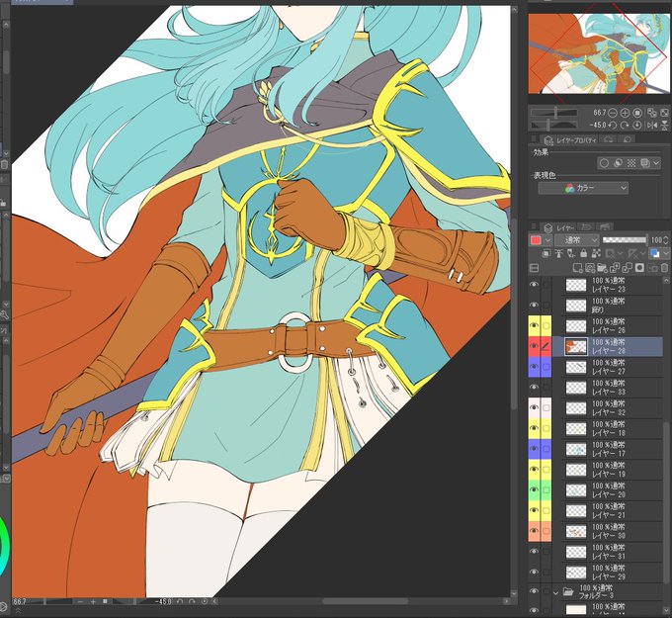
Task: Expand effect options dropdown arrow
Action: (x=656, y=163)
